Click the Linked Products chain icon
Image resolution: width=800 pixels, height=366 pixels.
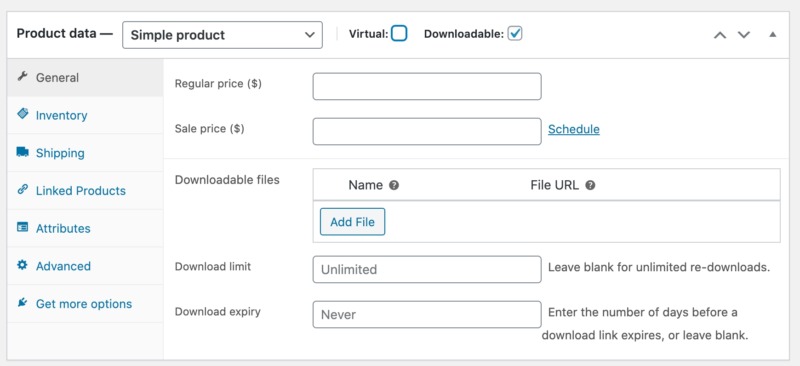tap(22, 190)
